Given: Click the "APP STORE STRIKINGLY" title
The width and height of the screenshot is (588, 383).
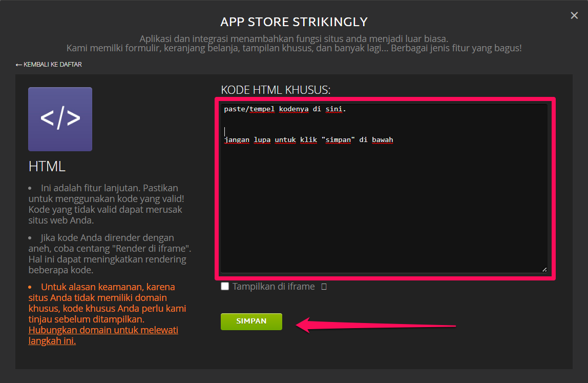Looking at the screenshot, I should coord(294,22).
